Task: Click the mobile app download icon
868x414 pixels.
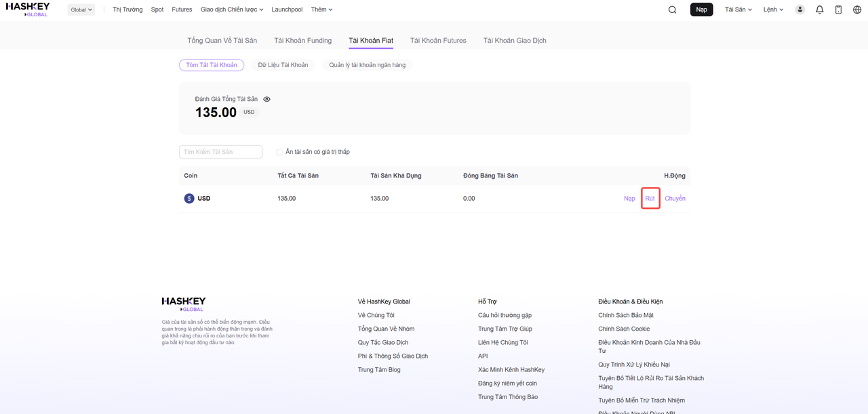Action: (838, 9)
